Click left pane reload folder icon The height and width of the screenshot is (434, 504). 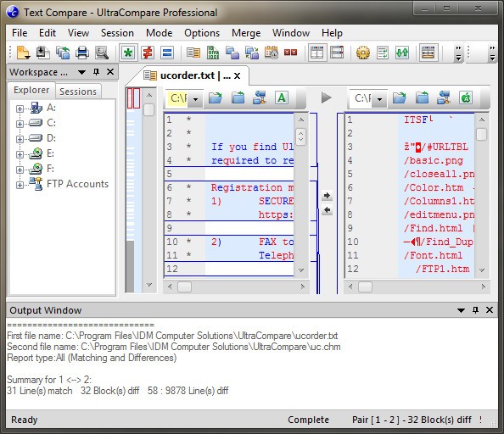(238, 97)
